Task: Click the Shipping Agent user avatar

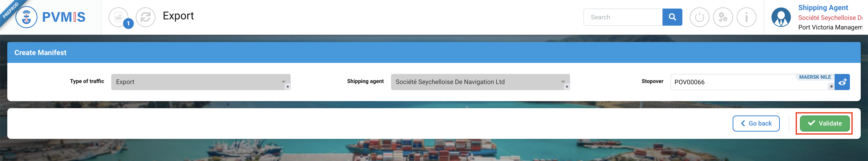Action: pyautogui.click(x=781, y=17)
